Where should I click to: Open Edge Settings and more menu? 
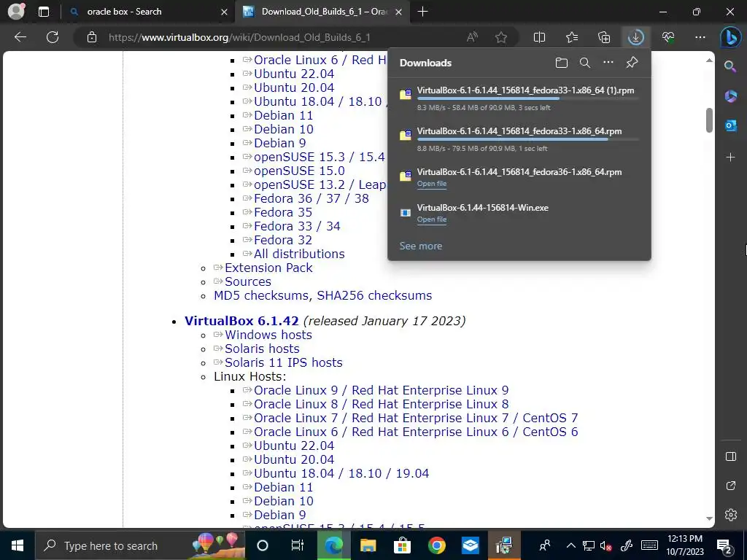click(700, 37)
